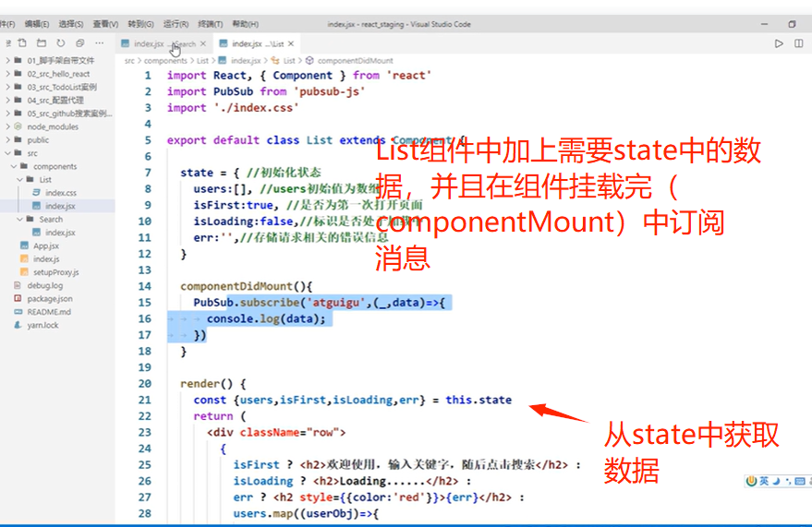The image size is (812, 527).
Task: Open the 帮助(H) menu
Action: 245,24
